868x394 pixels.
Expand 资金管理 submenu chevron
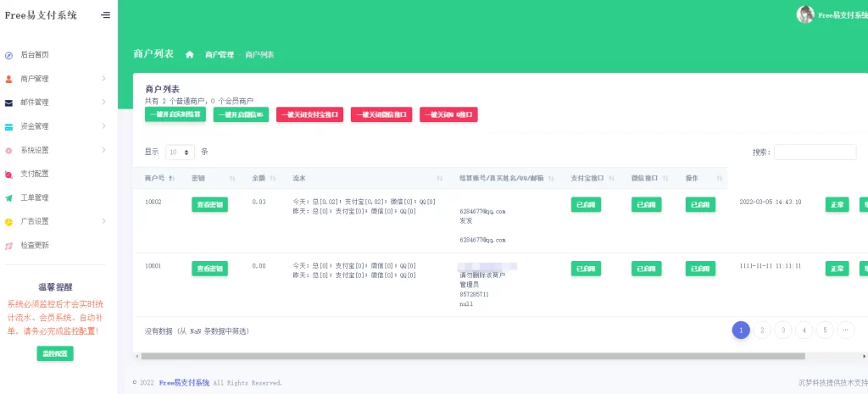click(103, 126)
